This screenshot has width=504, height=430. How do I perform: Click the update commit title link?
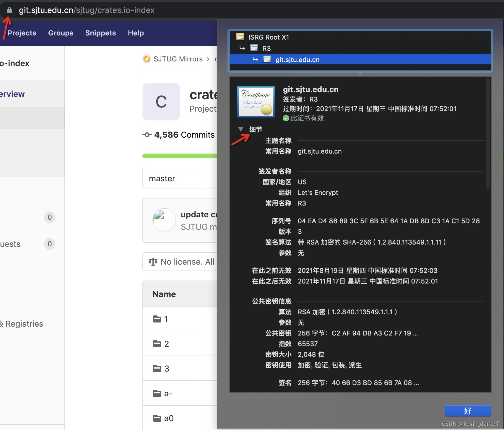click(199, 214)
